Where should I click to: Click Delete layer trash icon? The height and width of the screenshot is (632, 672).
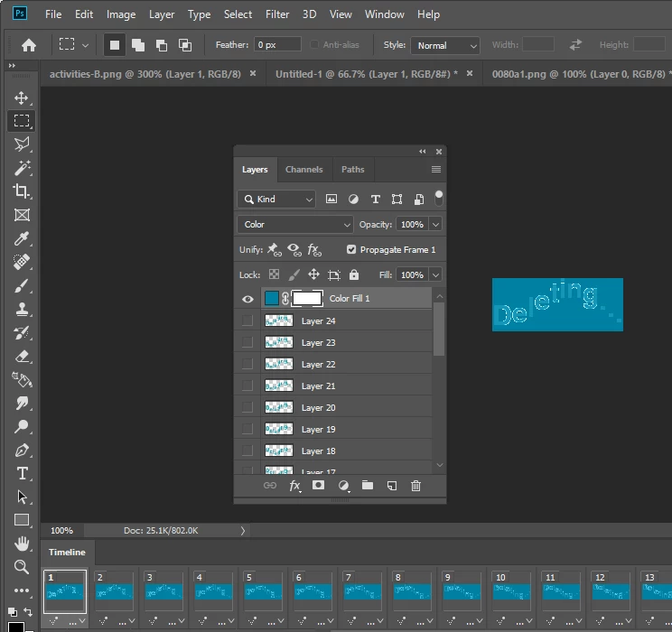[415, 486]
